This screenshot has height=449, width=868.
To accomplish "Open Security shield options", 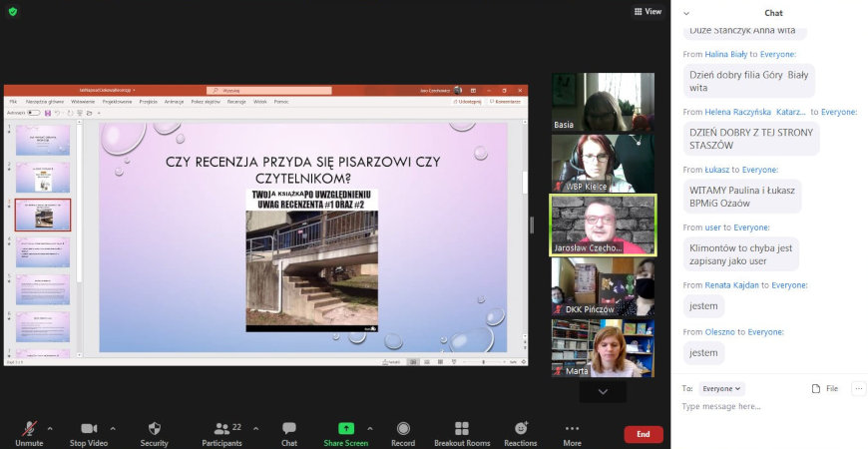I will tap(154, 433).
